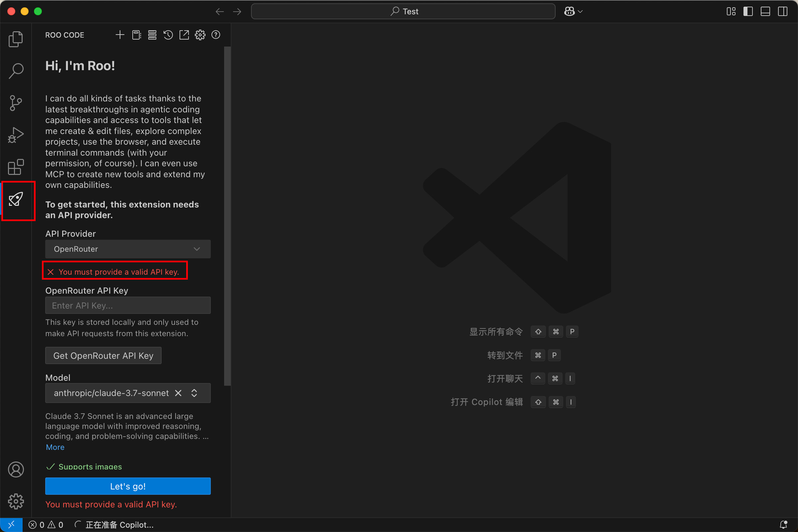Open Roo Code help icon
Screen dimensions: 798x532
[216, 35]
